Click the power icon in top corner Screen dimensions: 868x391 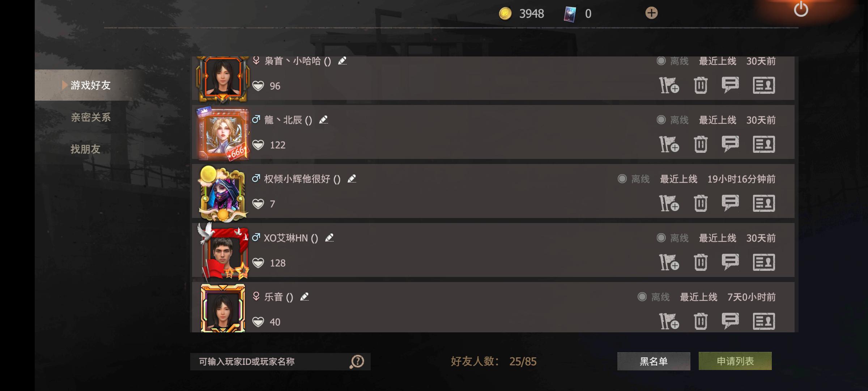click(801, 9)
